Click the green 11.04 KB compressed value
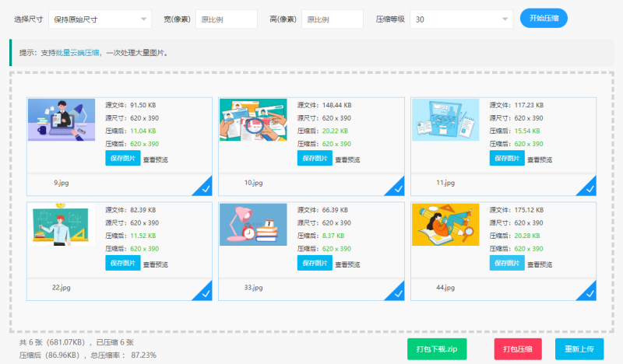This screenshot has width=623, height=364. point(143,131)
